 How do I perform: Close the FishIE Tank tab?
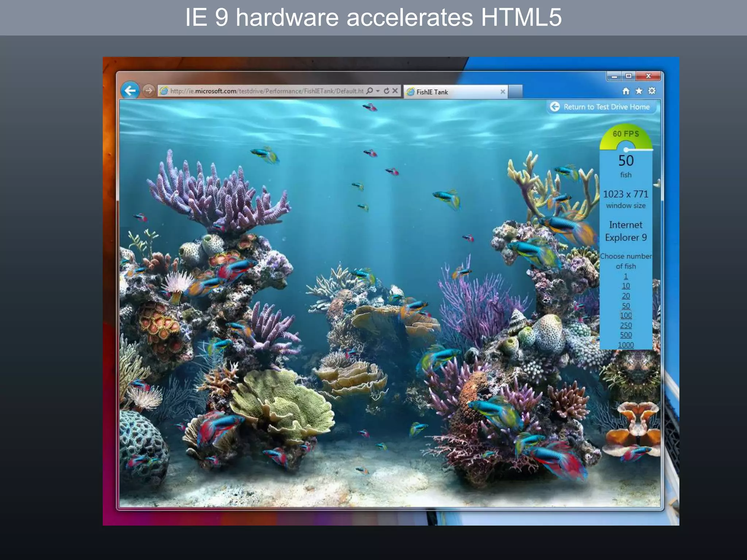point(503,92)
